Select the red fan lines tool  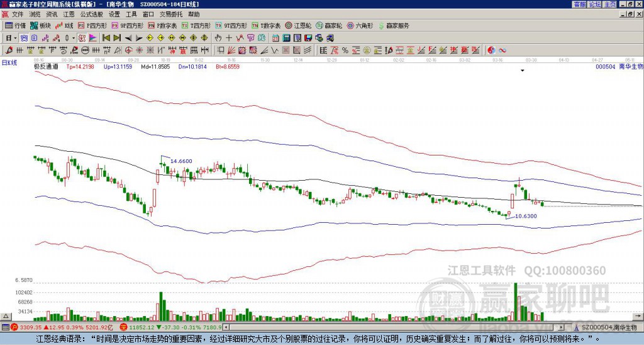click(231, 50)
